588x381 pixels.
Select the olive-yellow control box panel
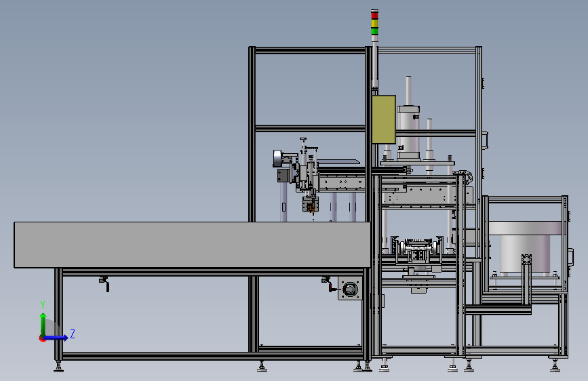pos(384,119)
